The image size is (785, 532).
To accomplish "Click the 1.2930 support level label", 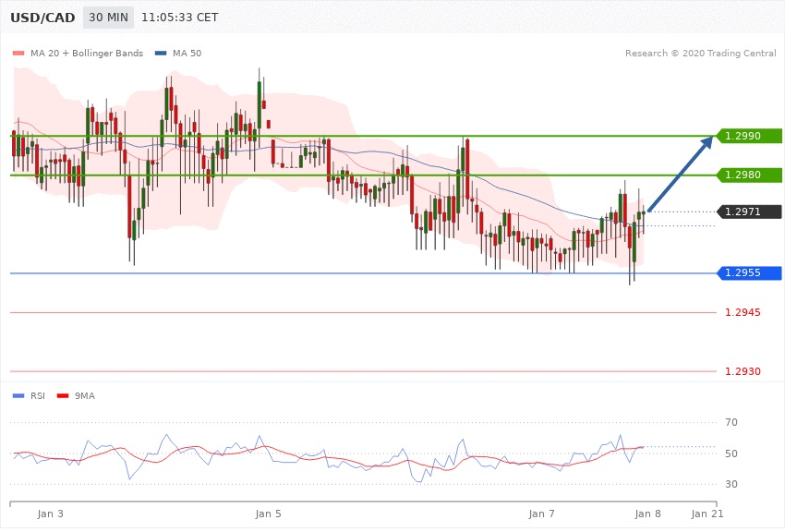I will (742, 371).
